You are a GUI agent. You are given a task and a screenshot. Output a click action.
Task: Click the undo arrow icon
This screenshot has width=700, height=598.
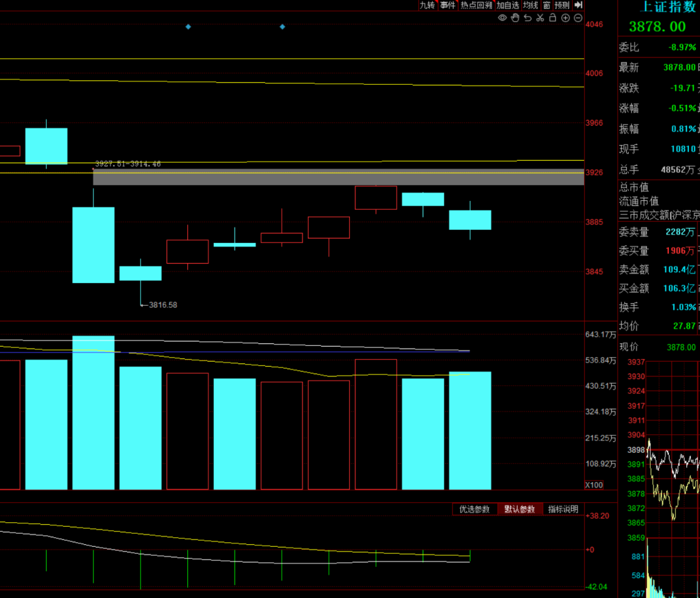(528, 18)
